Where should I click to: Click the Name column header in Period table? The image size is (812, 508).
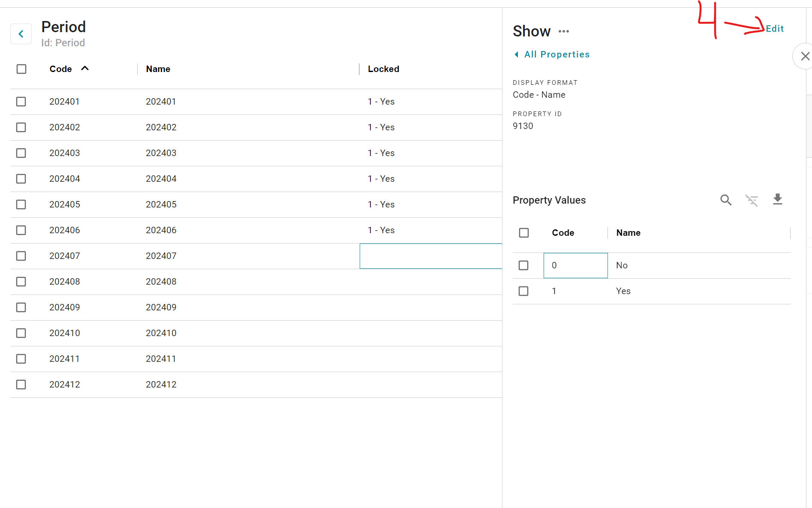pyautogui.click(x=158, y=69)
